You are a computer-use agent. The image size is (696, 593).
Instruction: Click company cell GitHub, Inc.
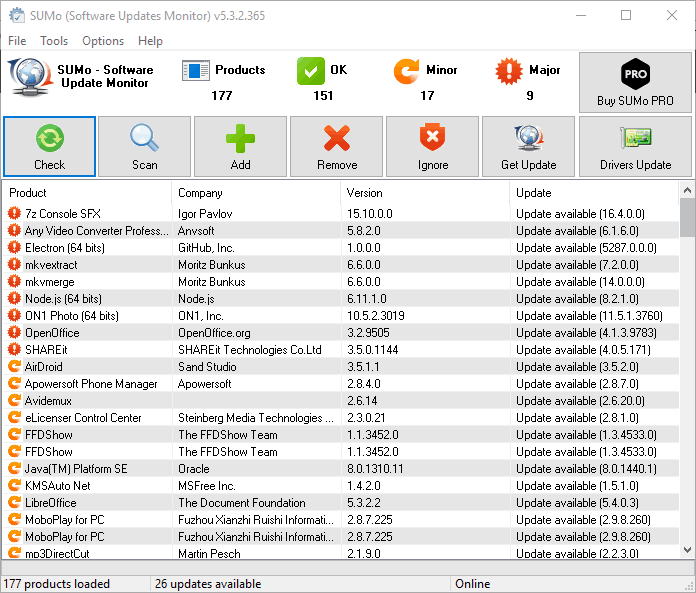click(206, 247)
